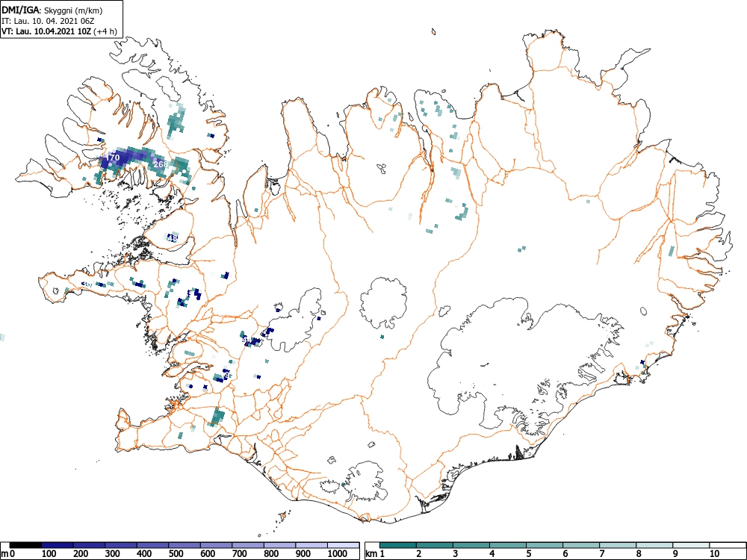The height and width of the screenshot is (560, 747).
Task: Click the '9' label in km legend
Action: pos(675,554)
